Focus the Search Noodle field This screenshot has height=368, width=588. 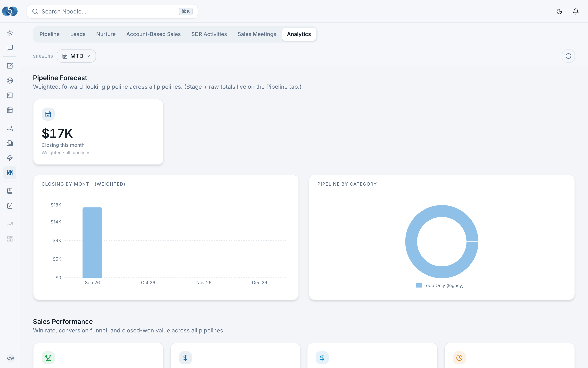(x=112, y=11)
